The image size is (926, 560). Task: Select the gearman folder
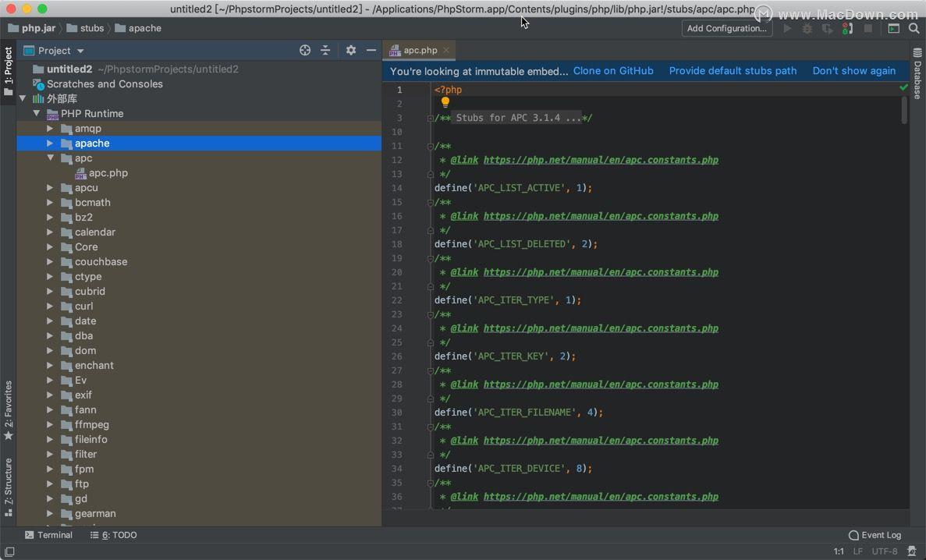tap(95, 513)
